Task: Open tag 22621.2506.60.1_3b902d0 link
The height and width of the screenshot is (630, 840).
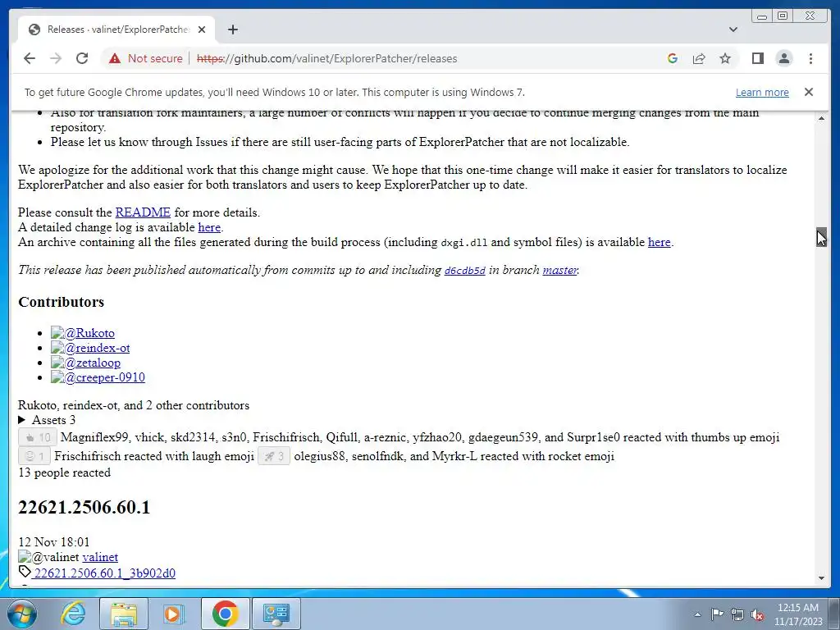Action: [104, 573]
